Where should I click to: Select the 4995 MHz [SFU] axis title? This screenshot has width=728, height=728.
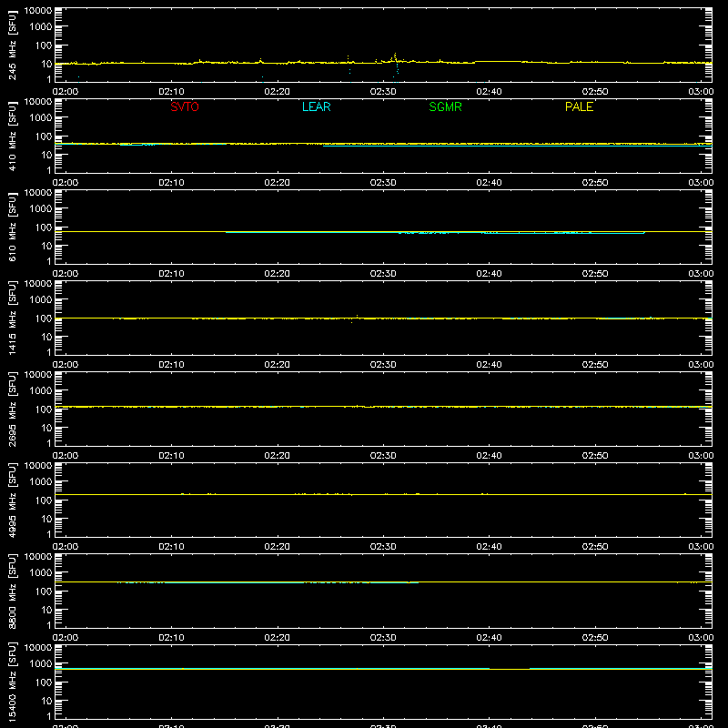coord(12,500)
